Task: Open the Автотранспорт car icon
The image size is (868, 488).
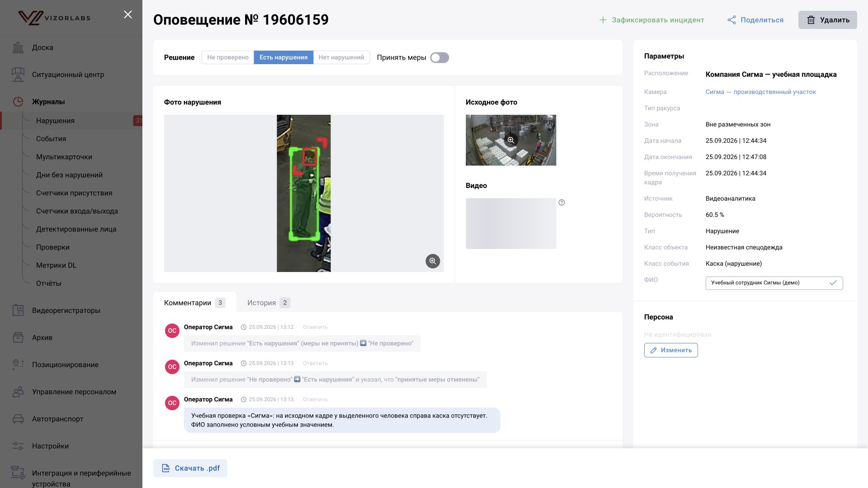Action: coord(18,419)
